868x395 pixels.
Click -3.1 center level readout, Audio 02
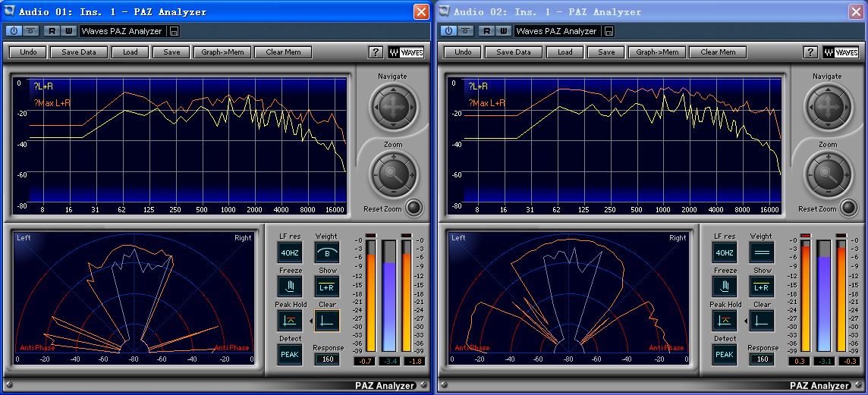click(x=824, y=361)
